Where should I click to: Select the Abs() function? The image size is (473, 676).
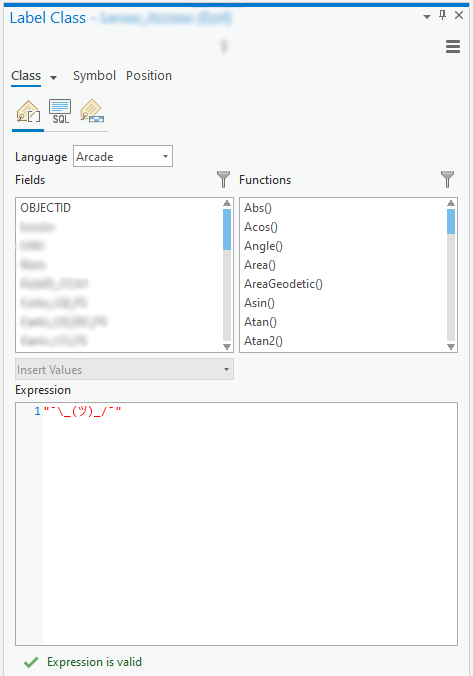[258, 208]
